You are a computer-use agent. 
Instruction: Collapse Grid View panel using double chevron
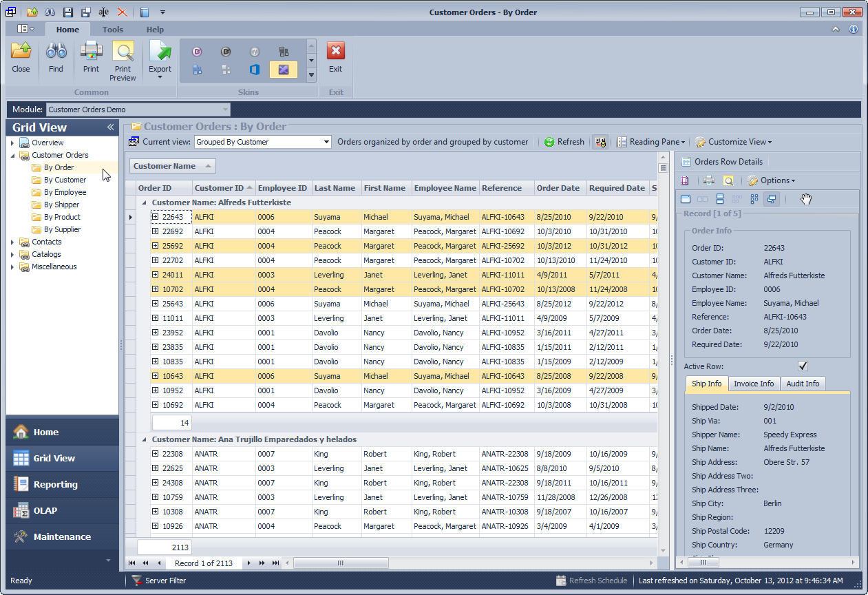click(110, 127)
